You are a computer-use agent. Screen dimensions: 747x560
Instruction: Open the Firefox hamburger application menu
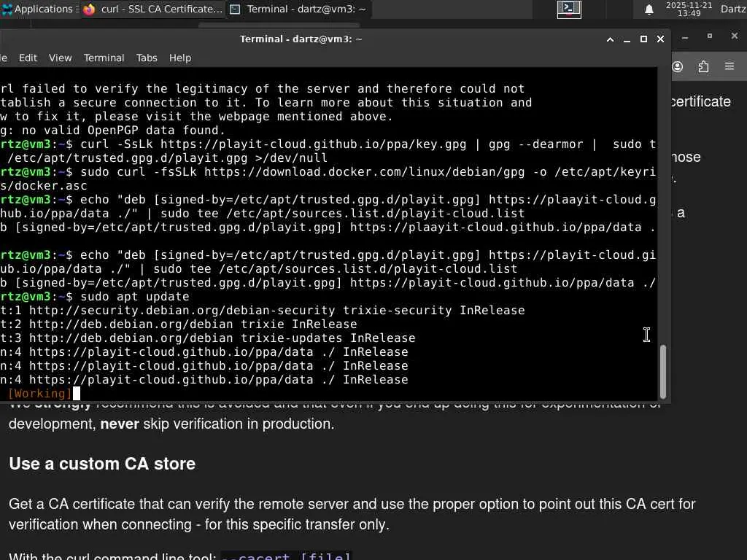click(x=729, y=67)
